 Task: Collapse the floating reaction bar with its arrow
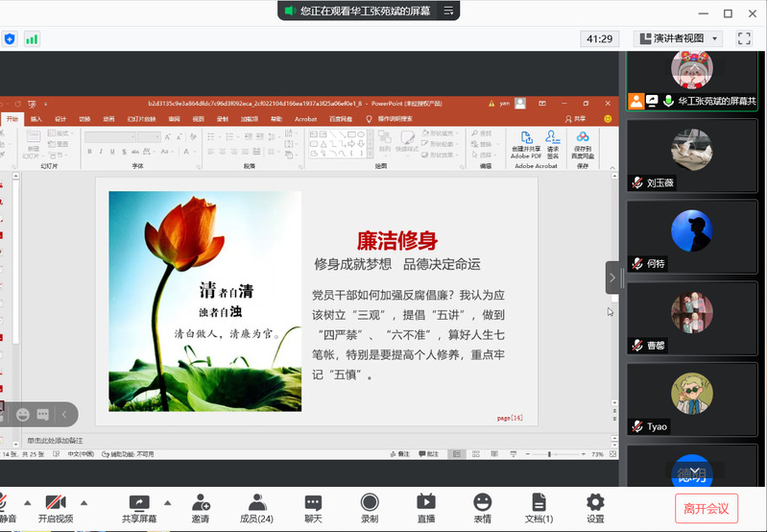click(64, 415)
